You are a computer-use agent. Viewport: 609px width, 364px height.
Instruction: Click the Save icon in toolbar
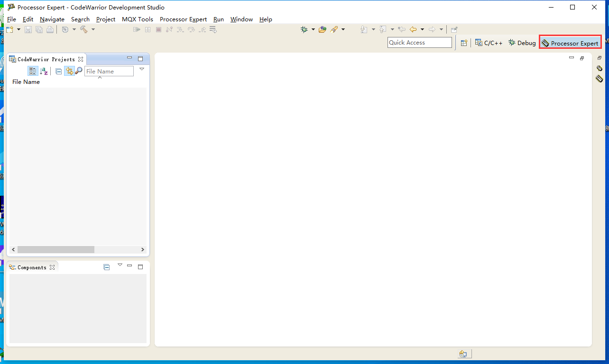28,29
